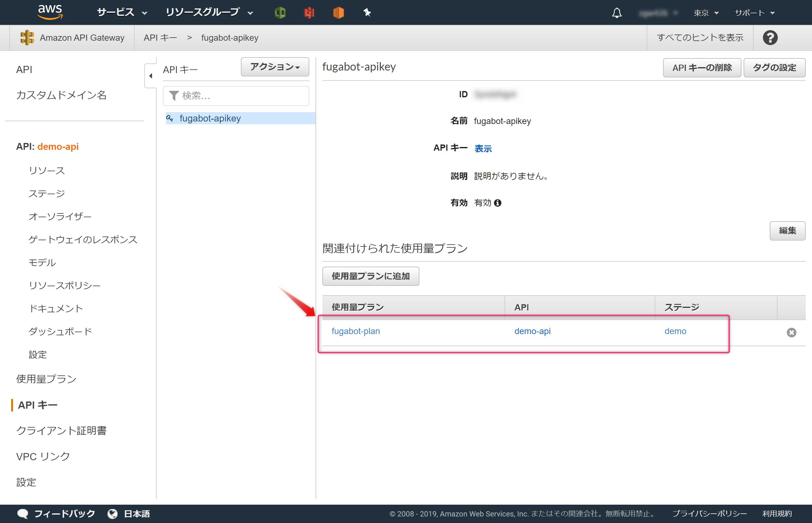This screenshot has width=812, height=523.
Task: Open the red shortcut icon in navbar
Action: pyautogui.click(x=309, y=13)
